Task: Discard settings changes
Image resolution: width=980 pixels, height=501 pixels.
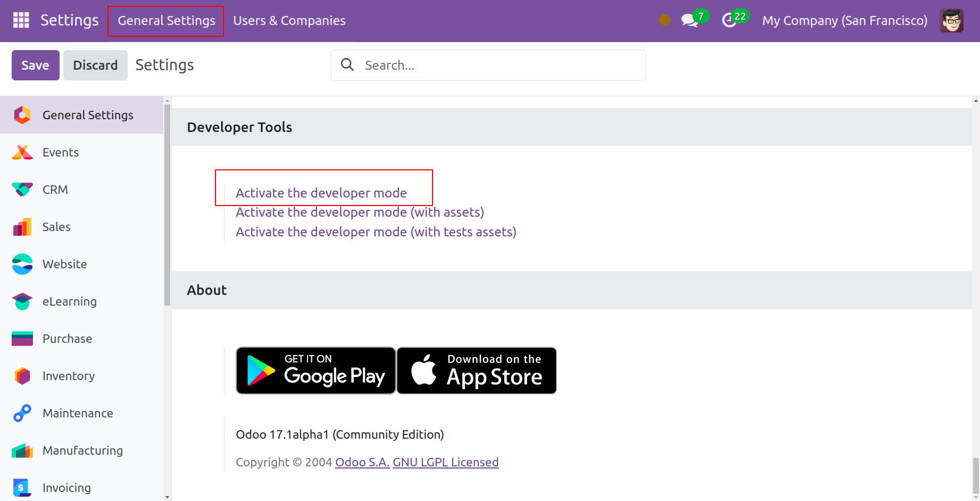Action: pos(95,65)
